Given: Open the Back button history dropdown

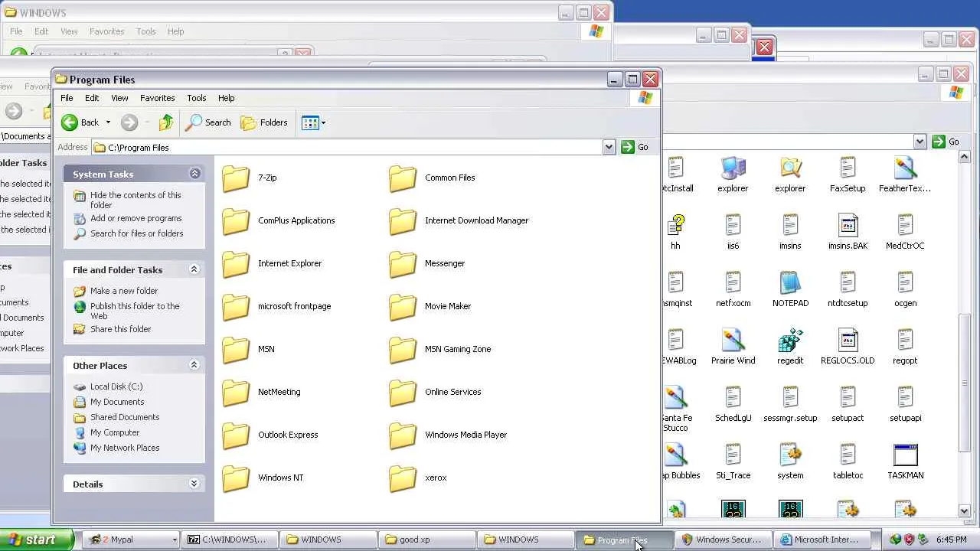Looking at the screenshot, I should (x=108, y=122).
